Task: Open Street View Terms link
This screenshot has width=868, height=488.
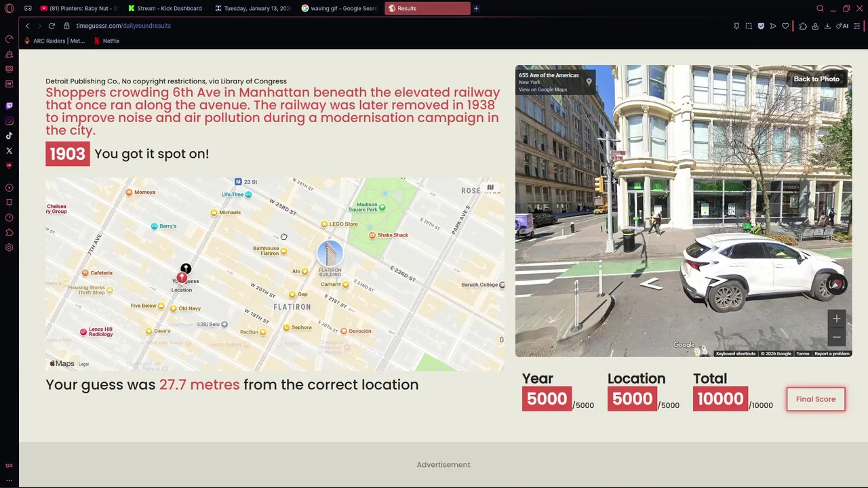Action: (803, 354)
